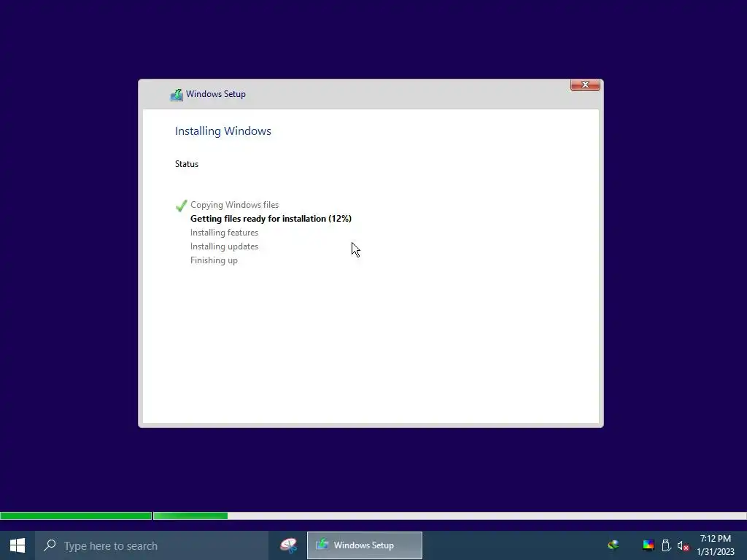Click the taskbar search box
Screen dimensions: 747x560
point(152,545)
